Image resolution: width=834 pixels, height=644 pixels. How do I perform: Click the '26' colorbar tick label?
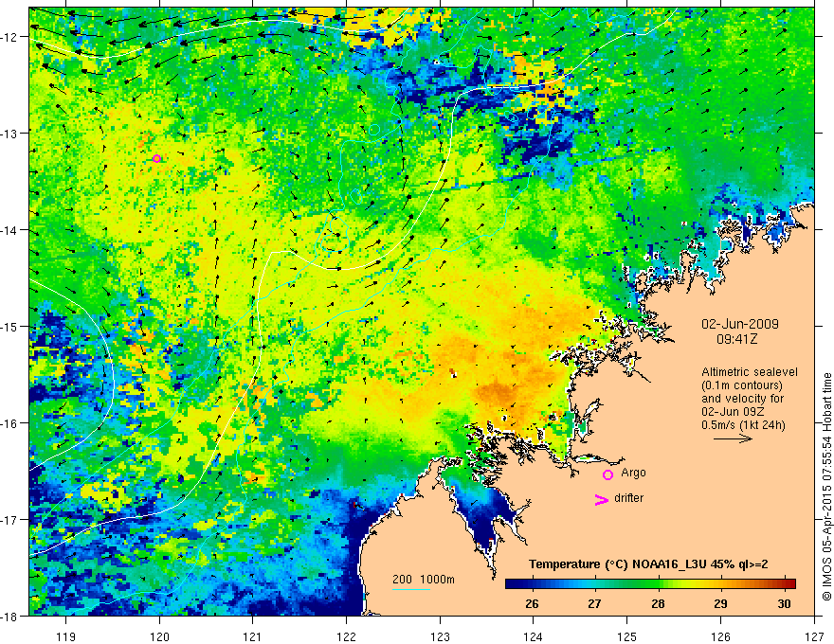tap(532, 603)
